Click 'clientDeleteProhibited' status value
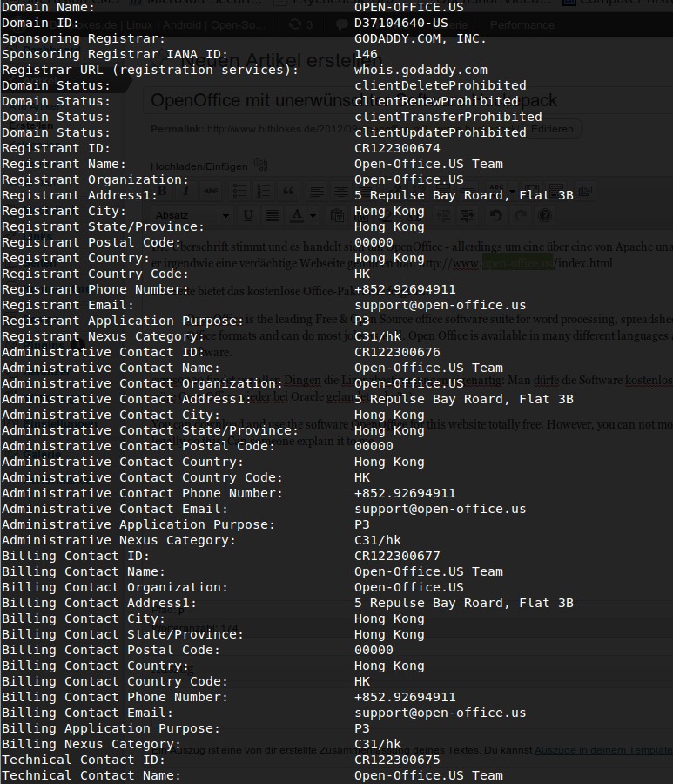The width and height of the screenshot is (673, 784). pyautogui.click(x=441, y=85)
